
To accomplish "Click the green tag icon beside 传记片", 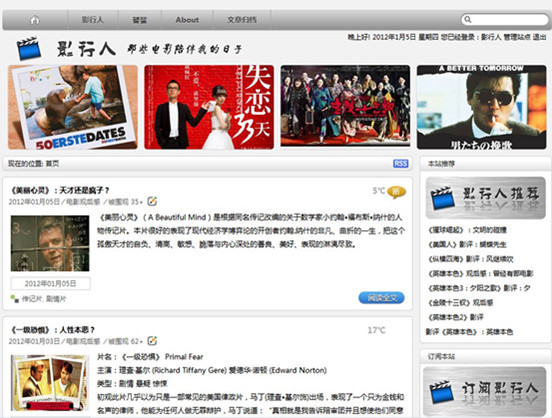I will point(14,299).
